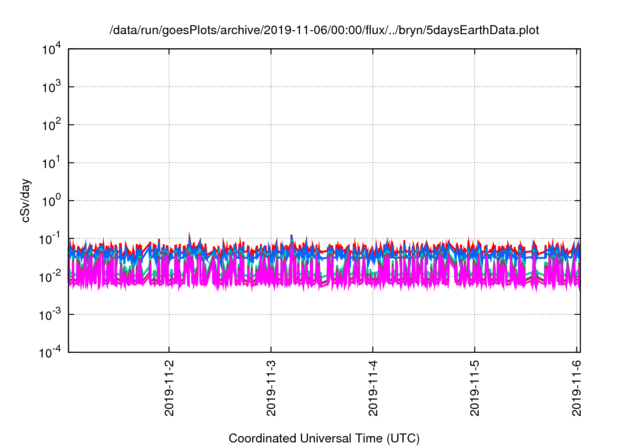Click the cSv/day y-axis label
This screenshot has height=448, width=640.
coord(25,200)
